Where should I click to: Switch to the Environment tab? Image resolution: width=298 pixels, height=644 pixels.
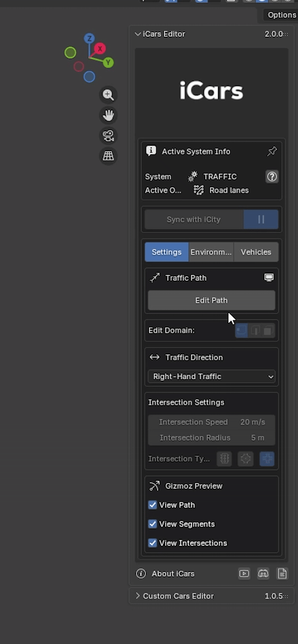click(x=211, y=252)
